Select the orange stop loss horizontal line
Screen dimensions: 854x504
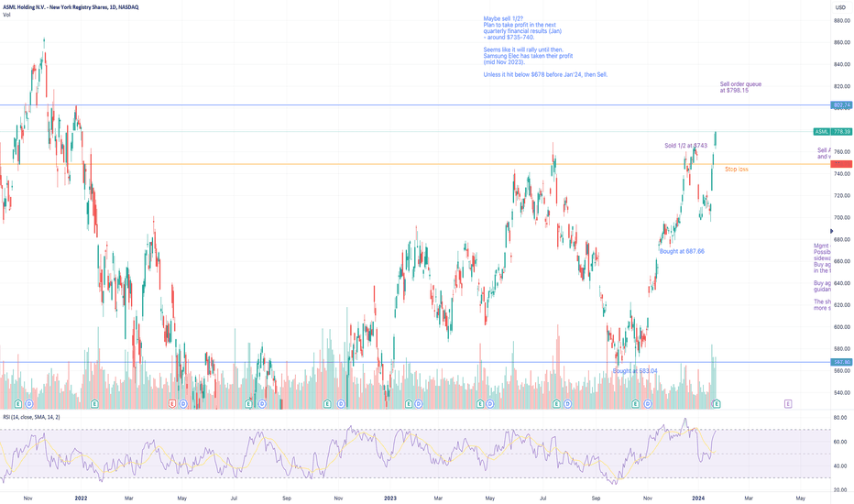tap(415, 164)
